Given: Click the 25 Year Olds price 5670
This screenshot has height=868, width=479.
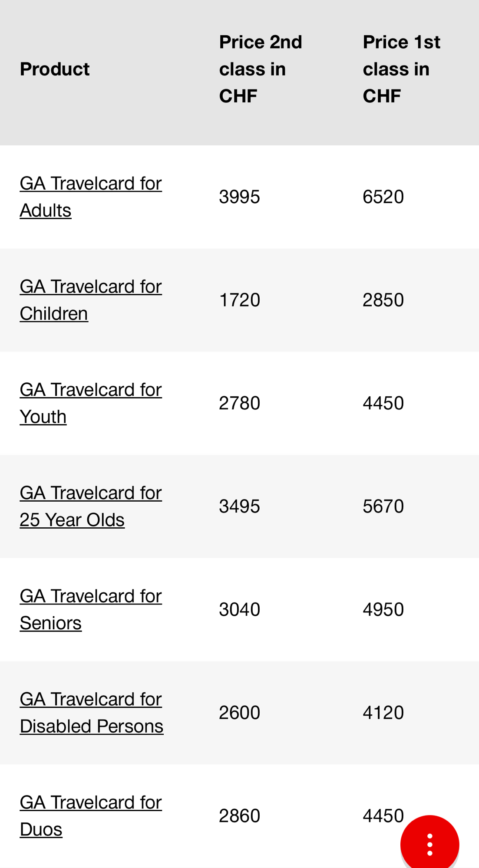Looking at the screenshot, I should 383,506.
